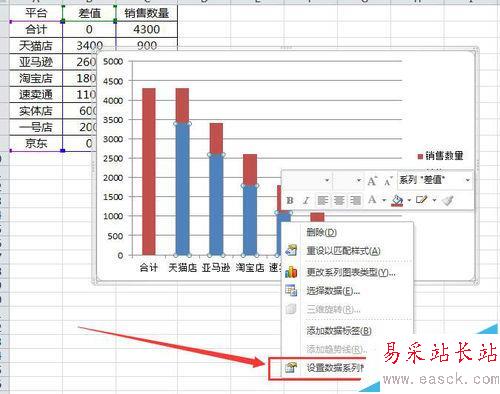This screenshot has width=500, height=394.
Task: Select the red 天猫店 bar segment
Action: click(x=182, y=106)
